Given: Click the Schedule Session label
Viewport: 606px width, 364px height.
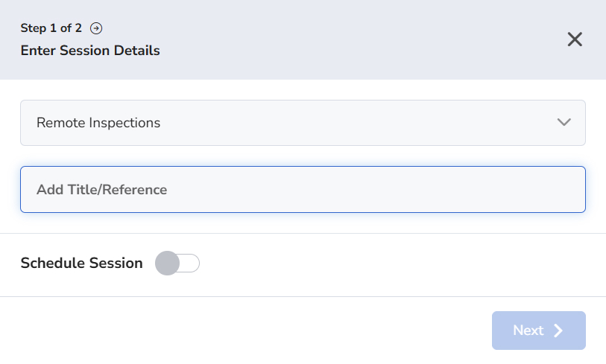Looking at the screenshot, I should point(81,263).
